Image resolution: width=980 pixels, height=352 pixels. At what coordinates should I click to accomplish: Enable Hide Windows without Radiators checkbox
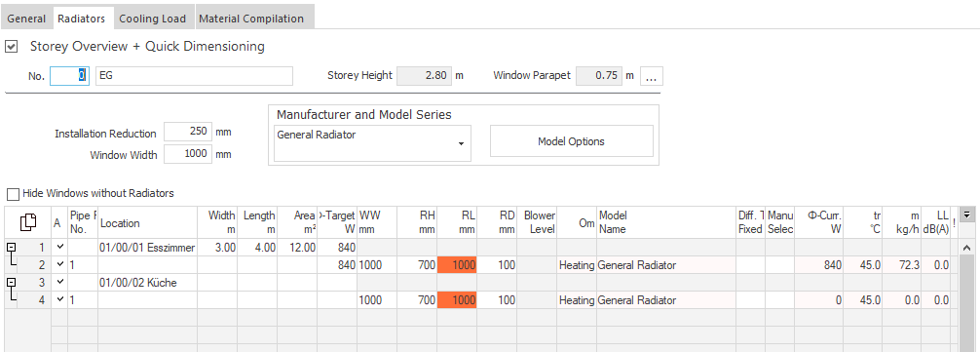point(13,194)
